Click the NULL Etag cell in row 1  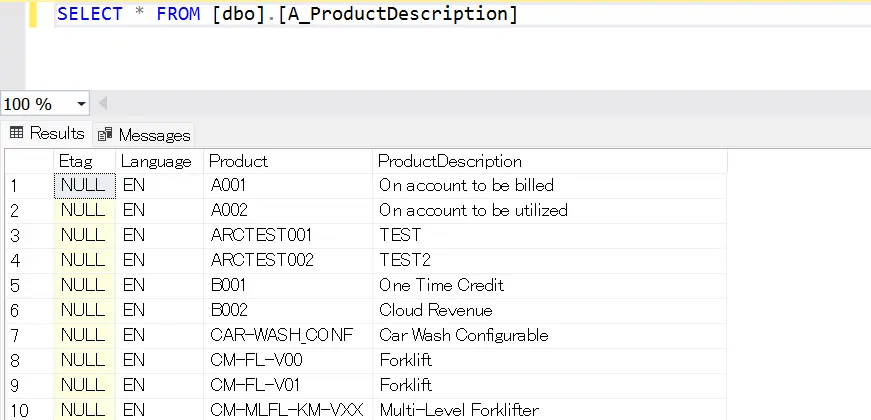[83, 185]
